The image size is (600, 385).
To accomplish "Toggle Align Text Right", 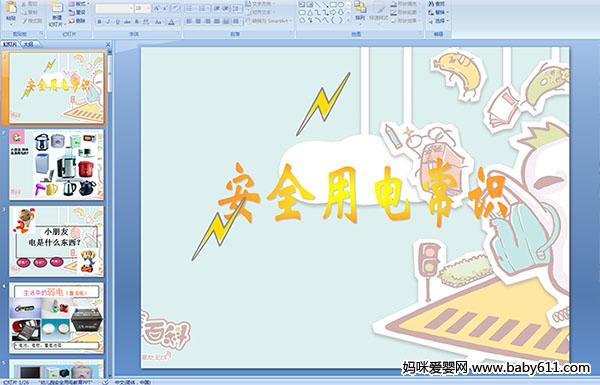I will point(207,21).
